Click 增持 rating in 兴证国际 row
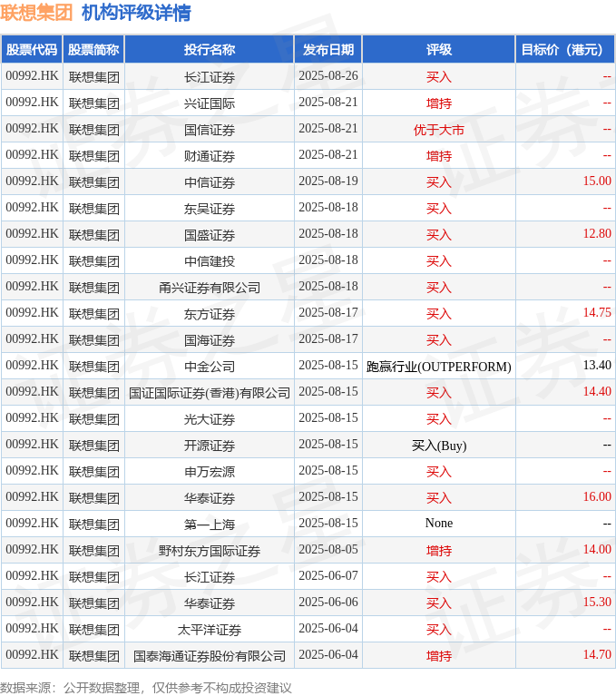This screenshot has width=616, height=696. point(439,103)
